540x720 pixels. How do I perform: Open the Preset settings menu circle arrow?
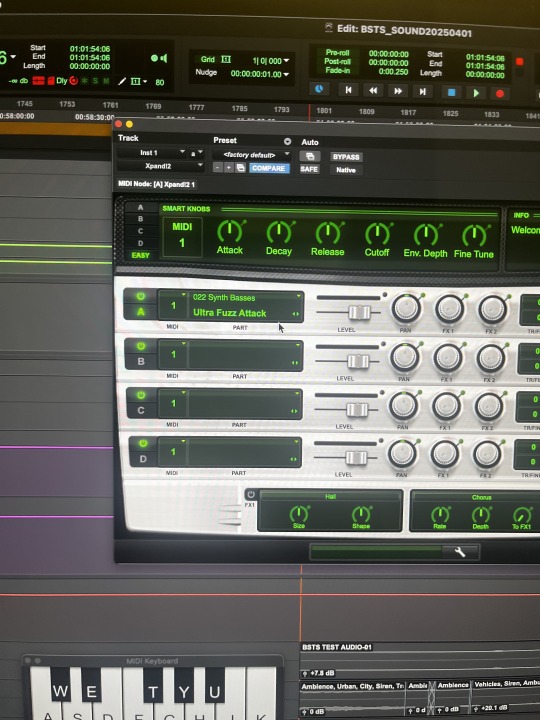point(287,141)
